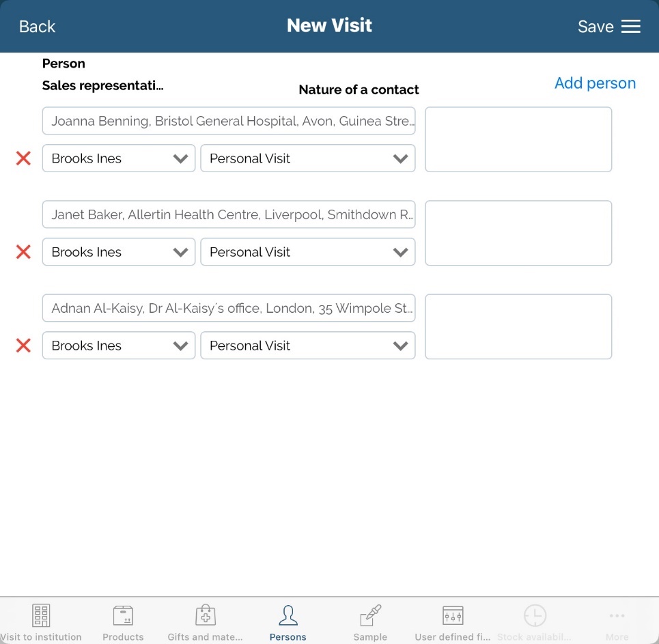Tap Back in the header
Viewport: 659px width, 644px height.
click(37, 27)
